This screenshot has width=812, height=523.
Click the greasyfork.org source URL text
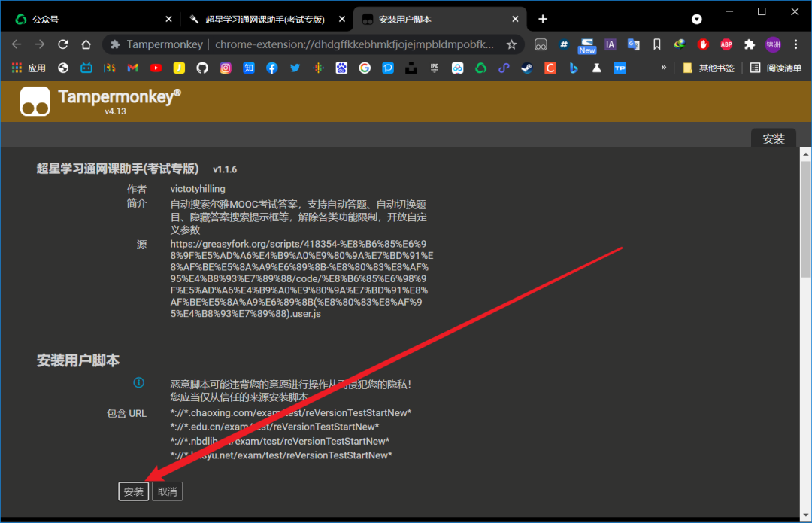pyautogui.click(x=302, y=278)
